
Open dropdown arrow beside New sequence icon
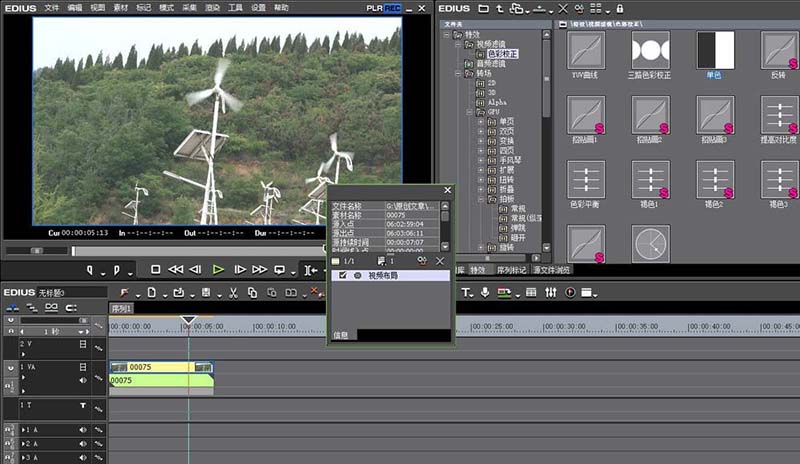pyautogui.click(x=164, y=296)
